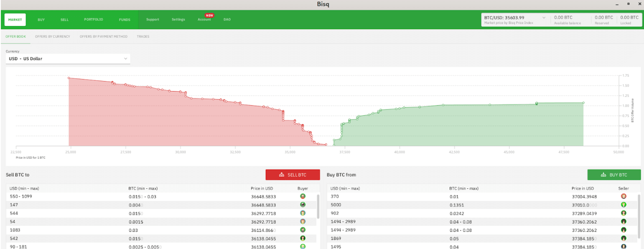The width and height of the screenshot is (644, 249).
Task: Navigate to the FUNDS section
Action: point(125,20)
